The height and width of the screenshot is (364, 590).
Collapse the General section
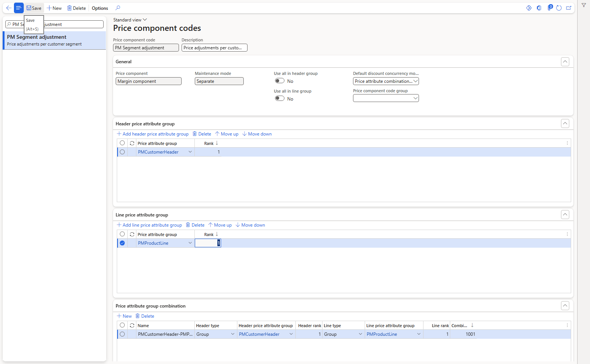click(565, 62)
